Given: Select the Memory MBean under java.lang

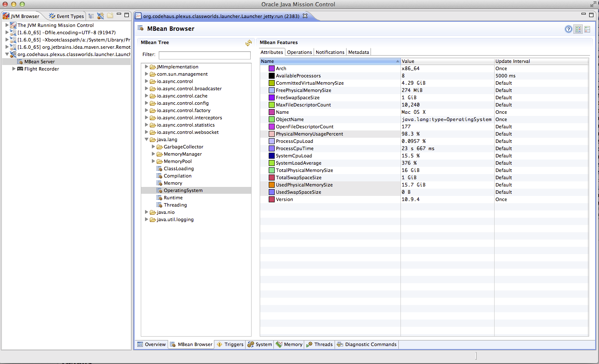Looking at the screenshot, I should point(173,183).
